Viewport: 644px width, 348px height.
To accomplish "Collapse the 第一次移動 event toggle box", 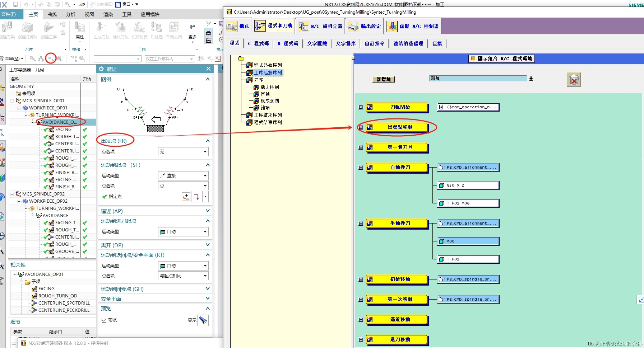I will coord(361,299).
